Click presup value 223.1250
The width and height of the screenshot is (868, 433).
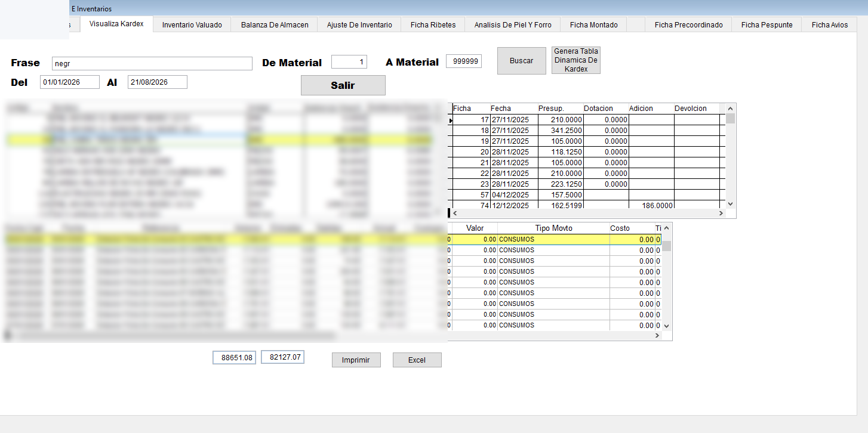561,184
